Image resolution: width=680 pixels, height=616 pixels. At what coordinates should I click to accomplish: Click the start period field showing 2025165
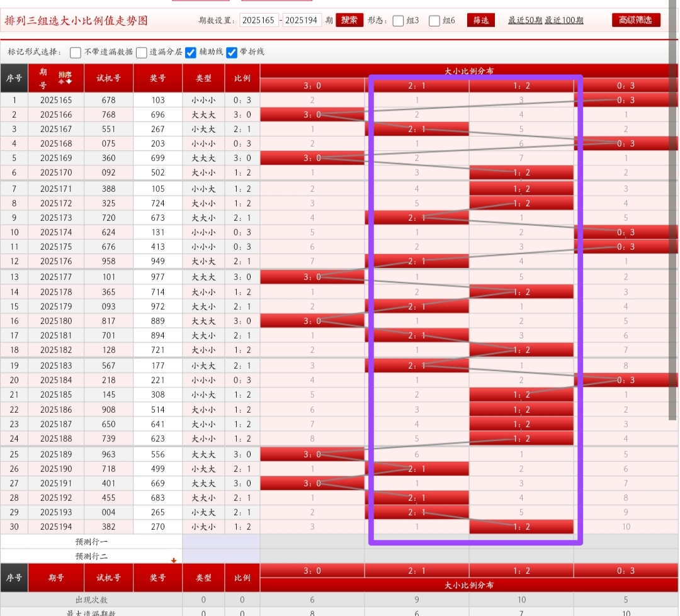pos(259,20)
